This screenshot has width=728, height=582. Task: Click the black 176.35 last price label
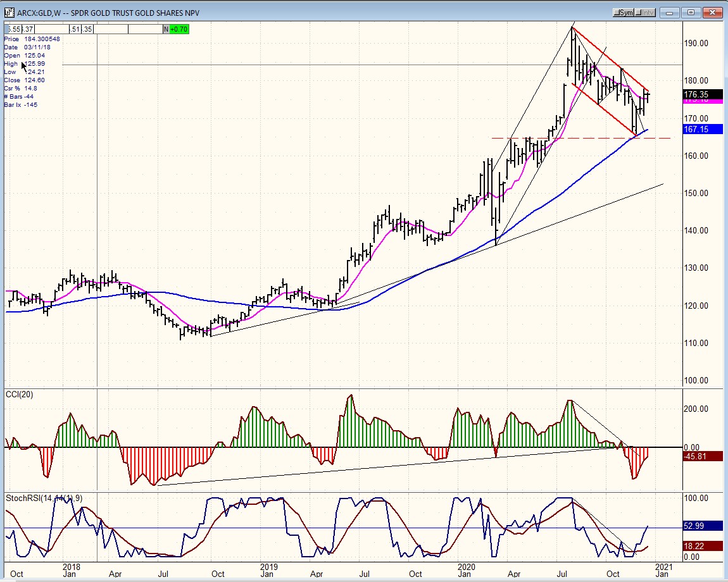click(x=703, y=94)
